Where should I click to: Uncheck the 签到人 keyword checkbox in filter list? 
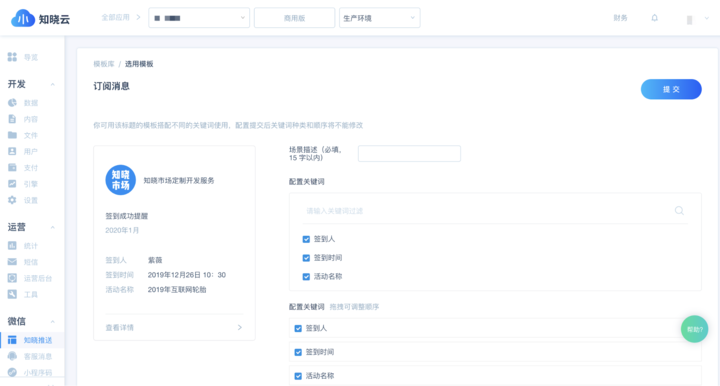tap(306, 239)
